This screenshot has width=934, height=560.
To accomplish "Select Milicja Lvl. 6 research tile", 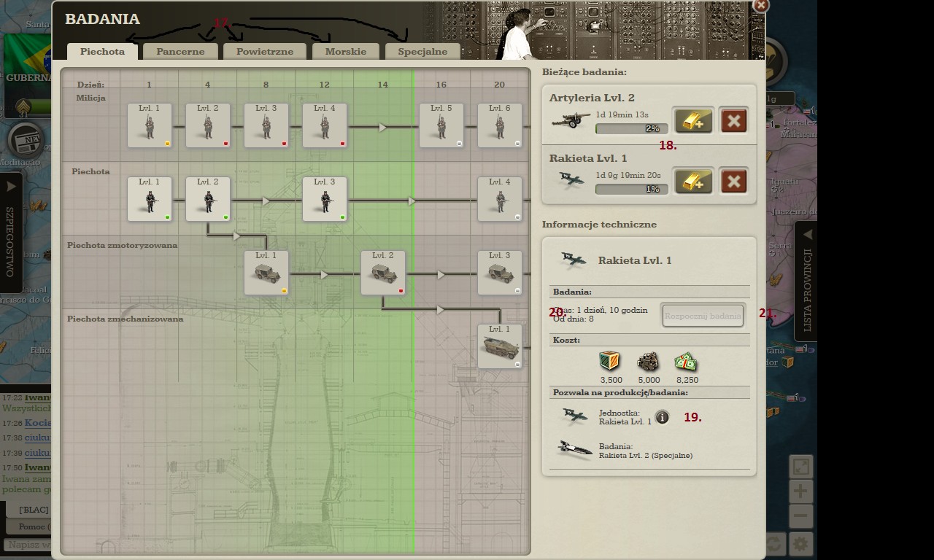I will (x=500, y=125).
